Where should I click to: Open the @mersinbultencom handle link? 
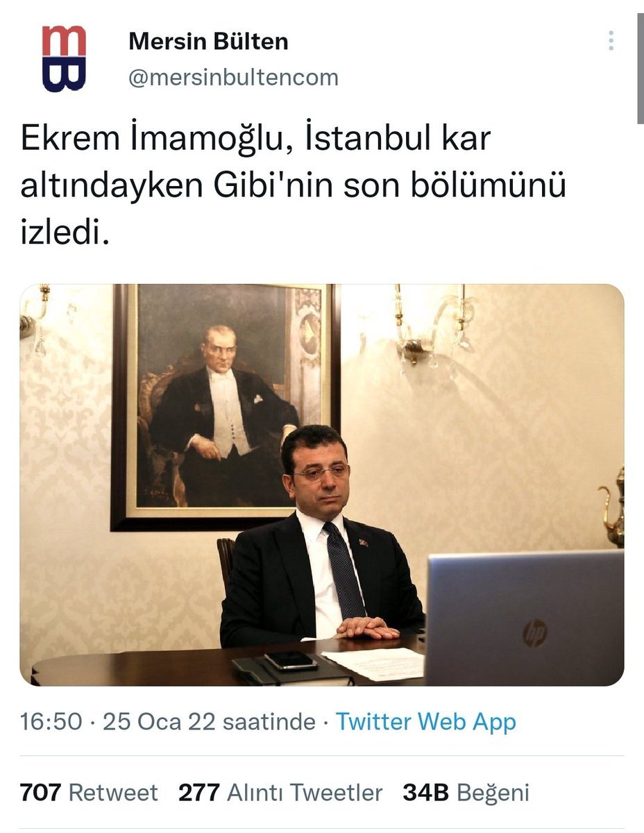coord(233,78)
